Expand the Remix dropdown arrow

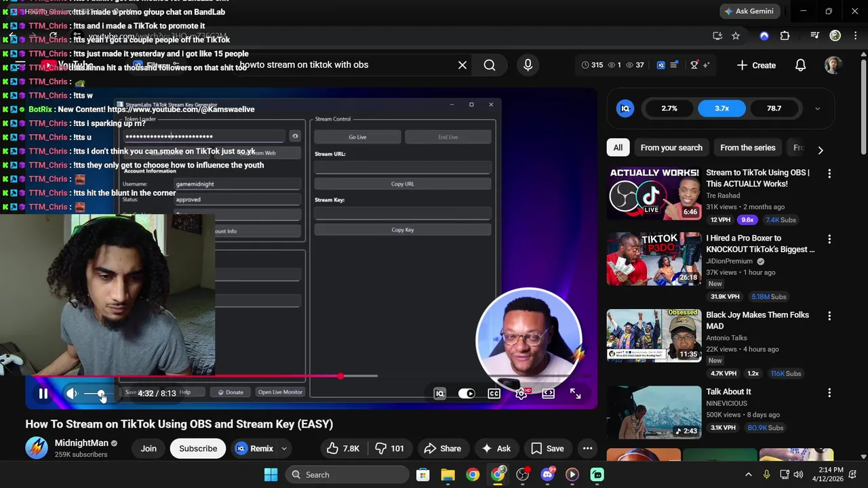pyautogui.click(x=284, y=448)
